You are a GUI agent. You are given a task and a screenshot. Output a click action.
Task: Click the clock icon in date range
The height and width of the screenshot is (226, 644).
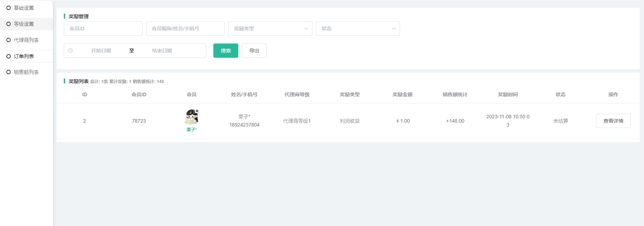click(x=71, y=51)
